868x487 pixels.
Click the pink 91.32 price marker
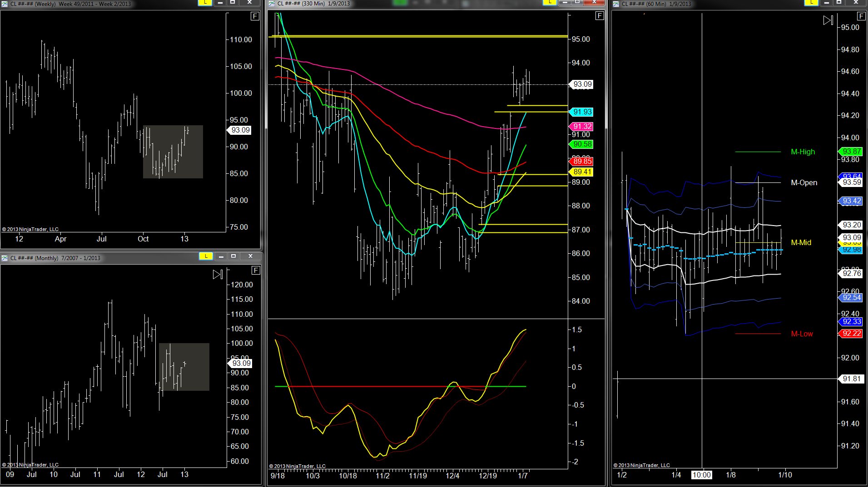582,127
